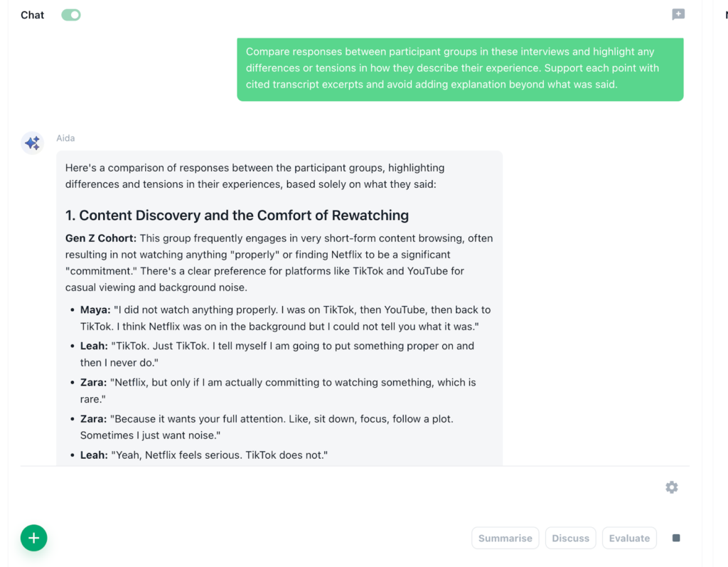Click Leah's "TikTok. Just TikTok" quote

[x=277, y=354]
